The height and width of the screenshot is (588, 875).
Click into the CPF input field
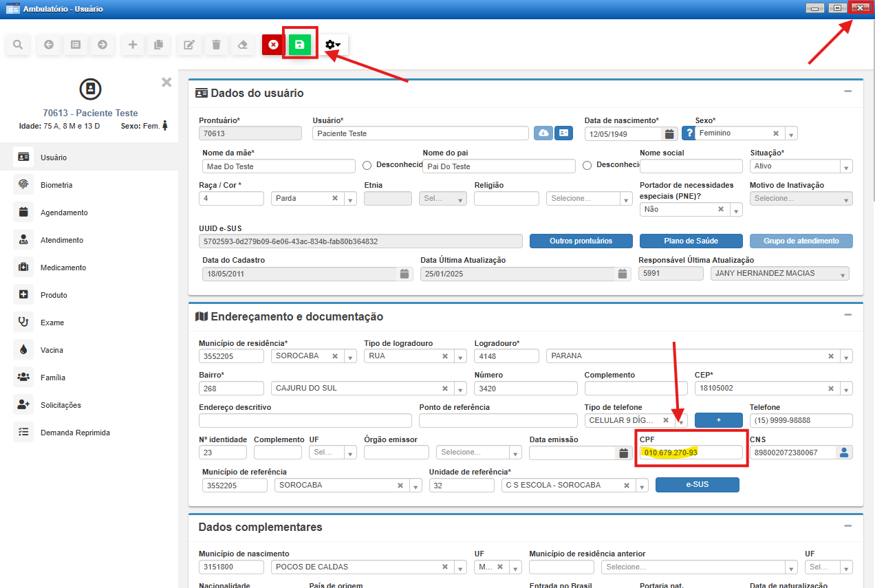690,453
